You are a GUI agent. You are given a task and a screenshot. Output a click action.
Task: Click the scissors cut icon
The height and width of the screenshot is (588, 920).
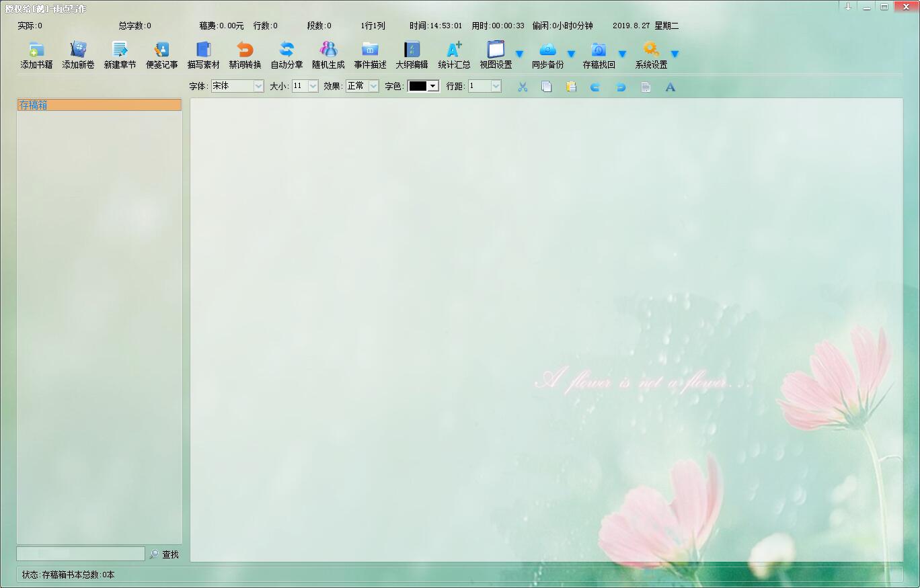coord(523,87)
